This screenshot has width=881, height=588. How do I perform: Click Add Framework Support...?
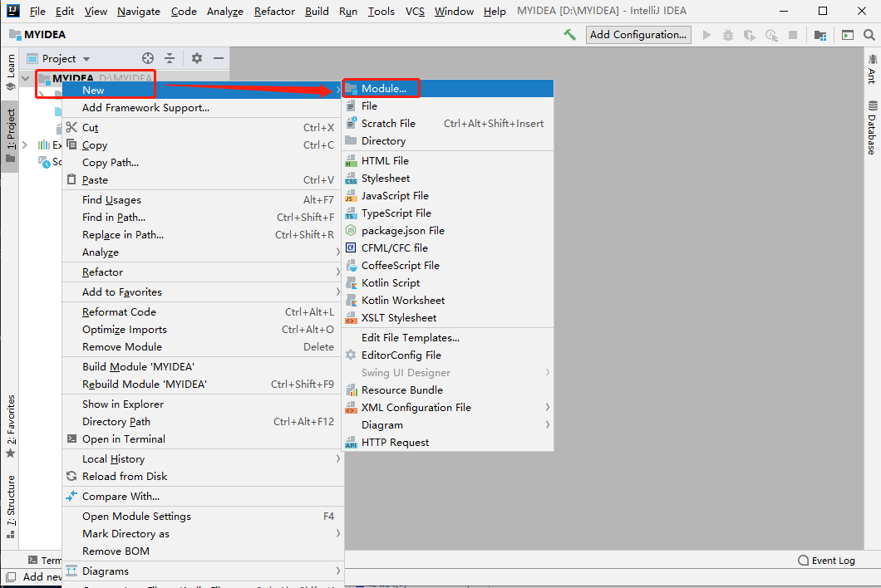click(x=202, y=108)
